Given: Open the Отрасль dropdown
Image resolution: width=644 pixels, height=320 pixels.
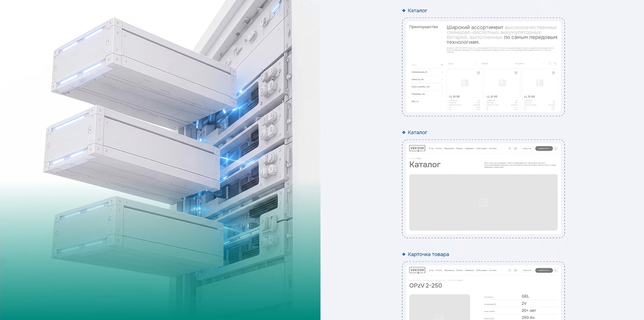Looking at the screenshot, I should point(496,64).
